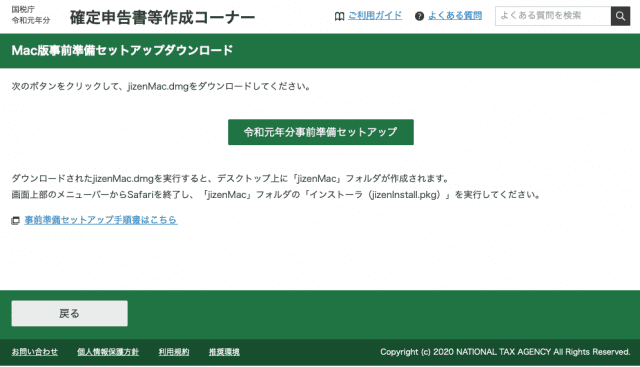Click the question mark icon beside よくある質問
This screenshot has height=367, width=640.
[x=419, y=16]
